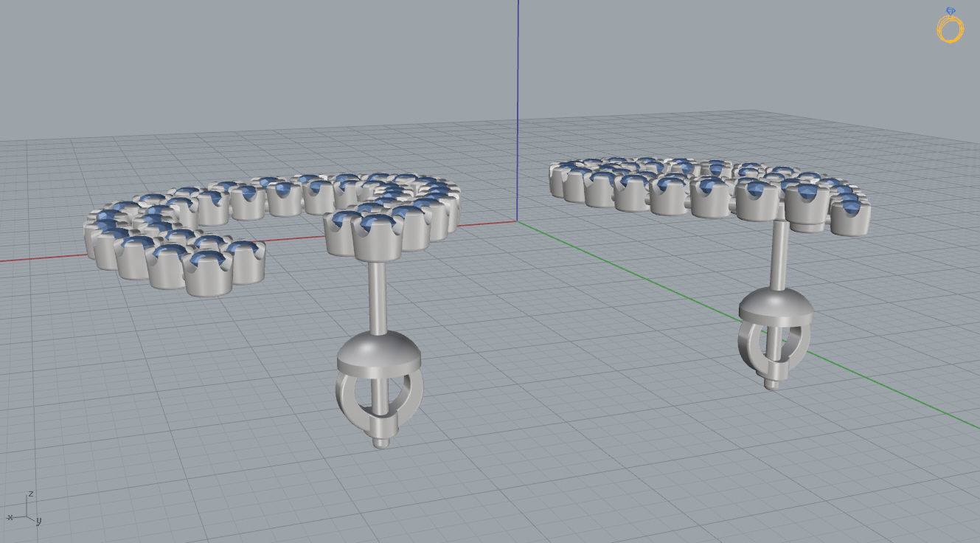This screenshot has width=980, height=543.
Task: Select the left earring's butterfly back clasp
Action: click(379, 384)
